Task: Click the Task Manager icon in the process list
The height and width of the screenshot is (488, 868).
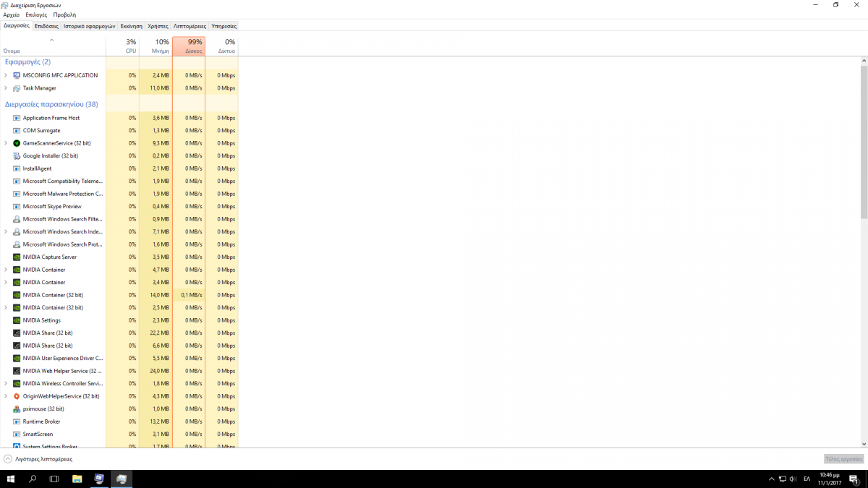Action: click(17, 88)
